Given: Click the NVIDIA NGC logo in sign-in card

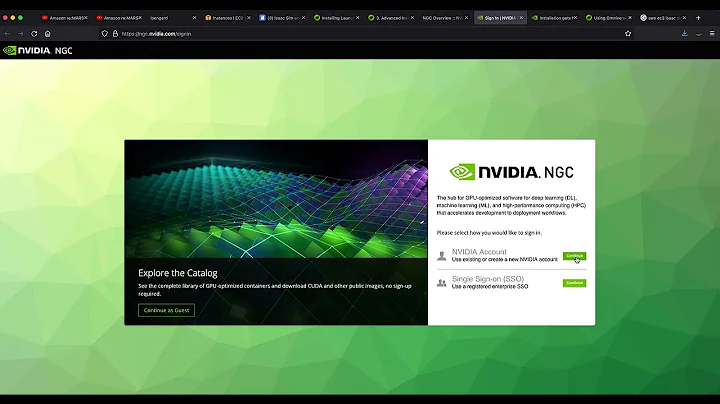Looking at the screenshot, I should pos(512,172).
